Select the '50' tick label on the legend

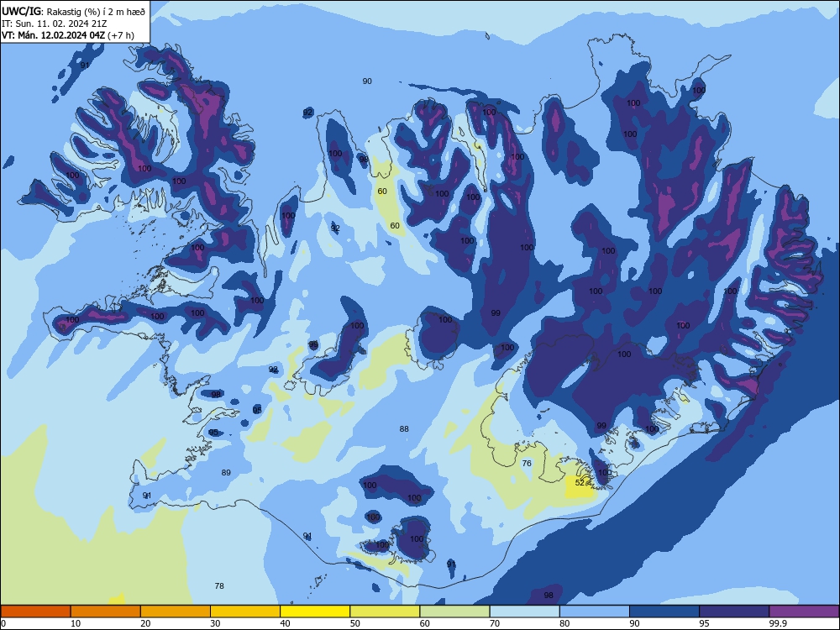pos(355,623)
